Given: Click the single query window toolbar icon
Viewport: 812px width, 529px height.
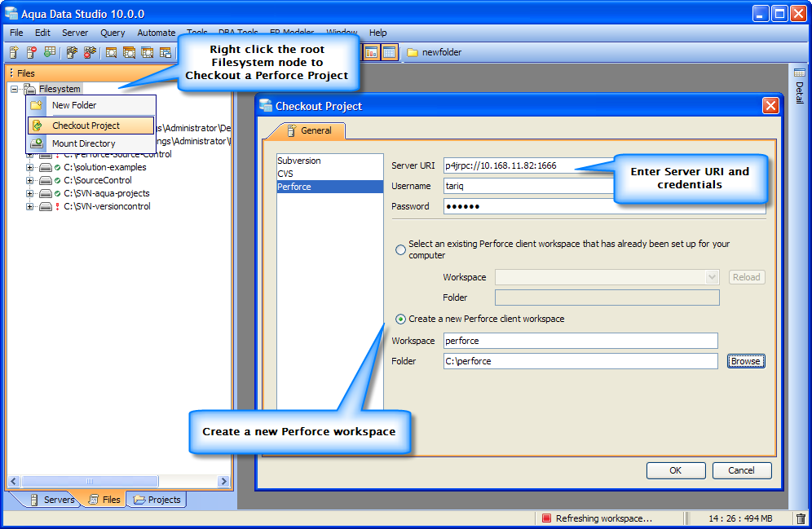Looking at the screenshot, I should click(111, 52).
